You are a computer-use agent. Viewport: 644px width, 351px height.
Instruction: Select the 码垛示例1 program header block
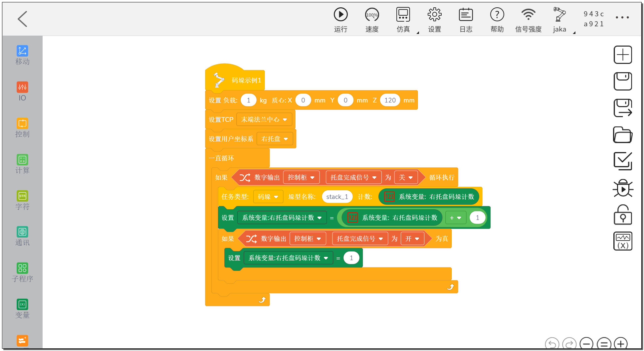235,79
